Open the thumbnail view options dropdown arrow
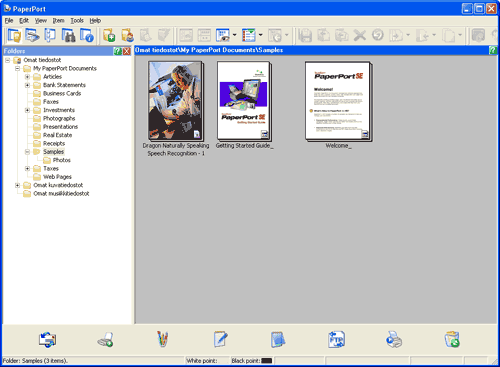Image resolution: width=500 pixels, height=367 pixels. [x=235, y=35]
